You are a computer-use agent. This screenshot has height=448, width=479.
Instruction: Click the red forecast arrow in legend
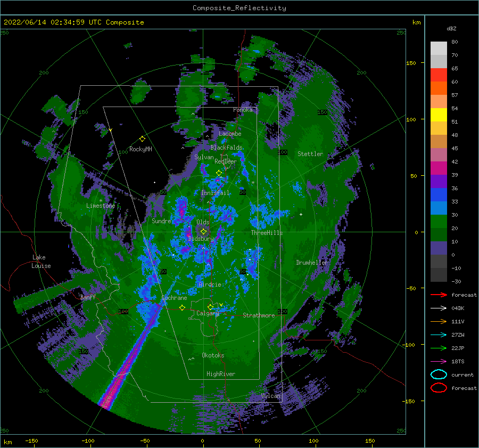coord(439,295)
